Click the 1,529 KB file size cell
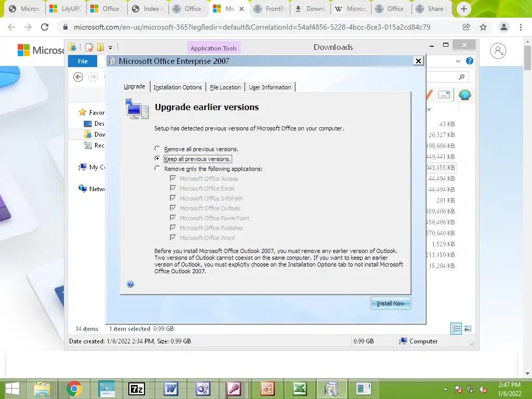The image size is (532, 399). pyautogui.click(x=443, y=244)
